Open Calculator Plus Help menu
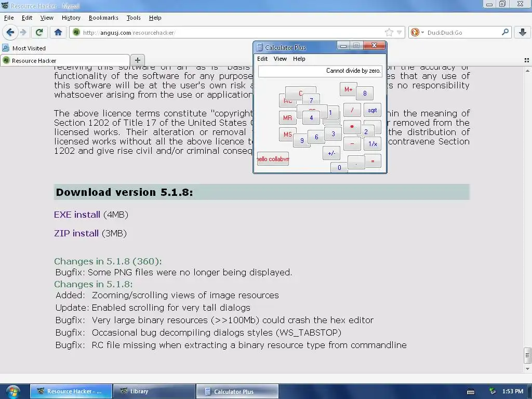Image resolution: width=532 pixels, height=399 pixels. [x=299, y=59]
